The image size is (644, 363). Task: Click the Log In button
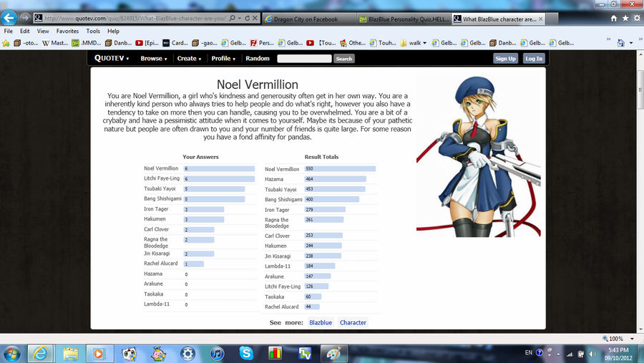534,59
